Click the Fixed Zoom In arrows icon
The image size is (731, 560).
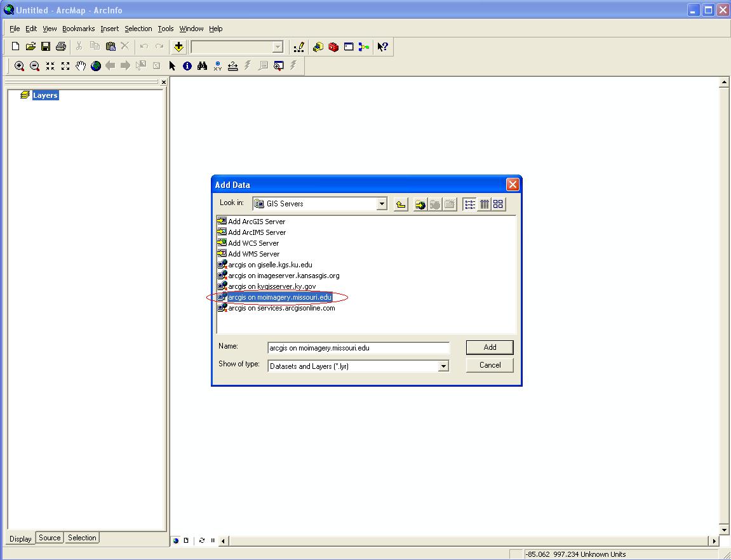[x=50, y=66]
